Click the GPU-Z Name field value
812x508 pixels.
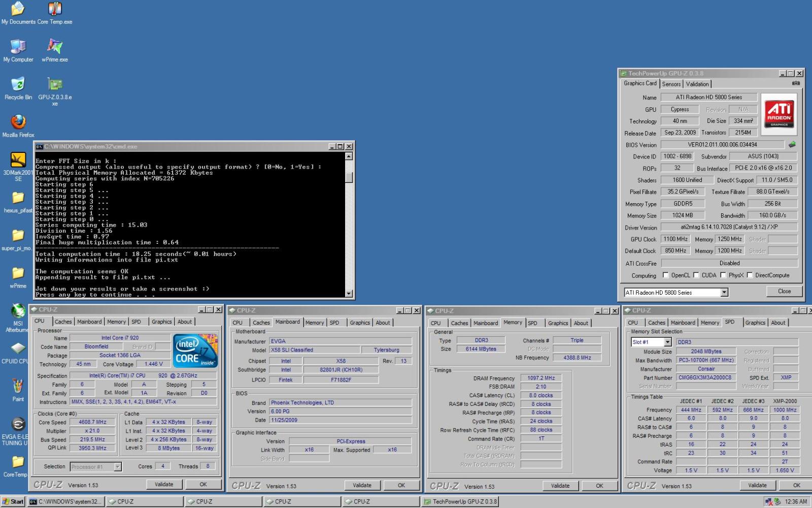tap(708, 98)
